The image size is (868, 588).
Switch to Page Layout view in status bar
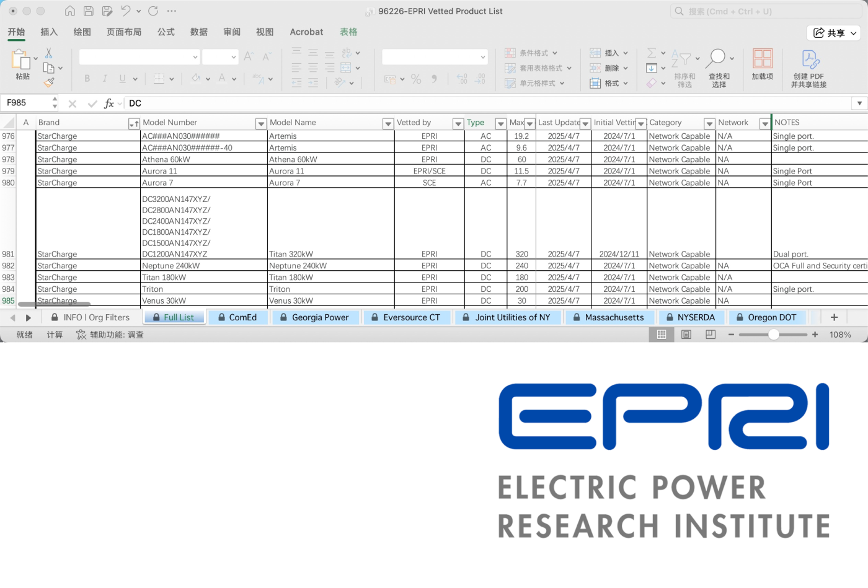686,335
